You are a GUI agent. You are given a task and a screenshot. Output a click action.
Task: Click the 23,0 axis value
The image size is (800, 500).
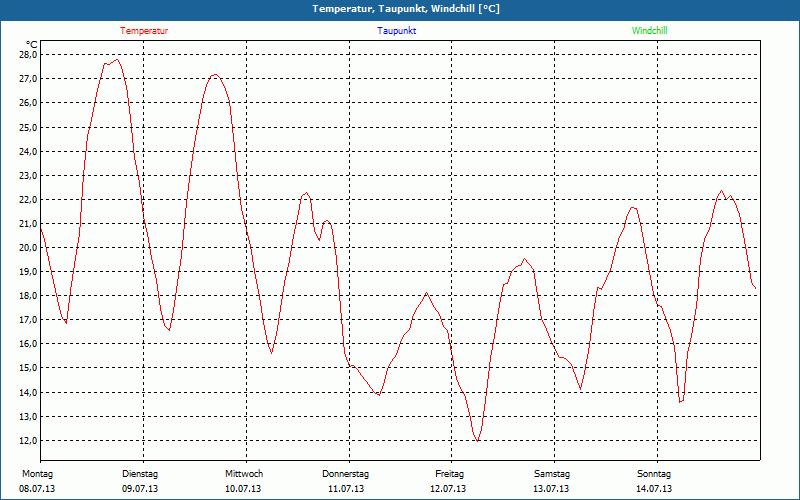[28, 175]
